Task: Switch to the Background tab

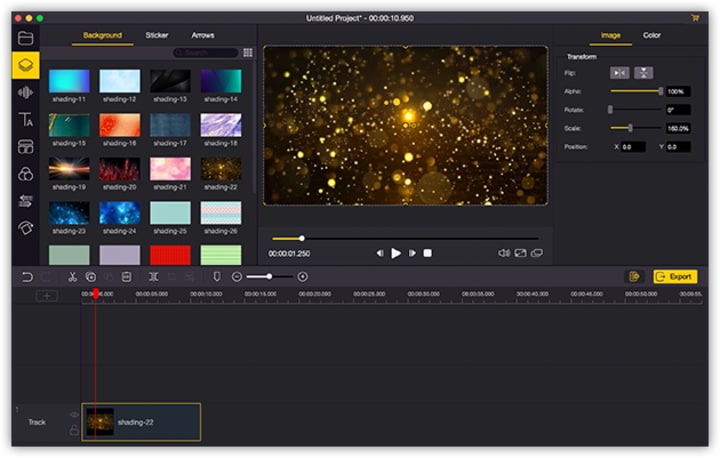Action: [102, 35]
